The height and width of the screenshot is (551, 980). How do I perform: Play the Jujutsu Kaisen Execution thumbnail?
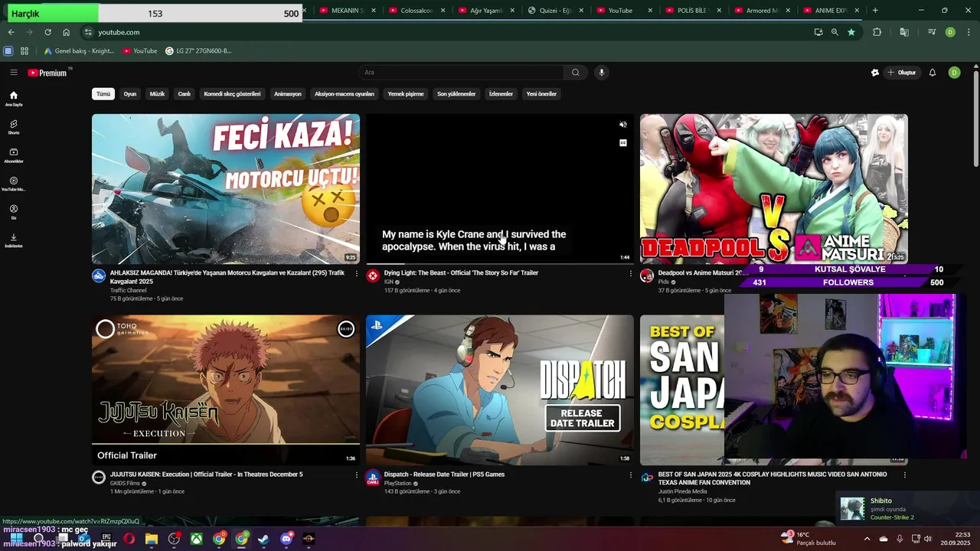226,390
